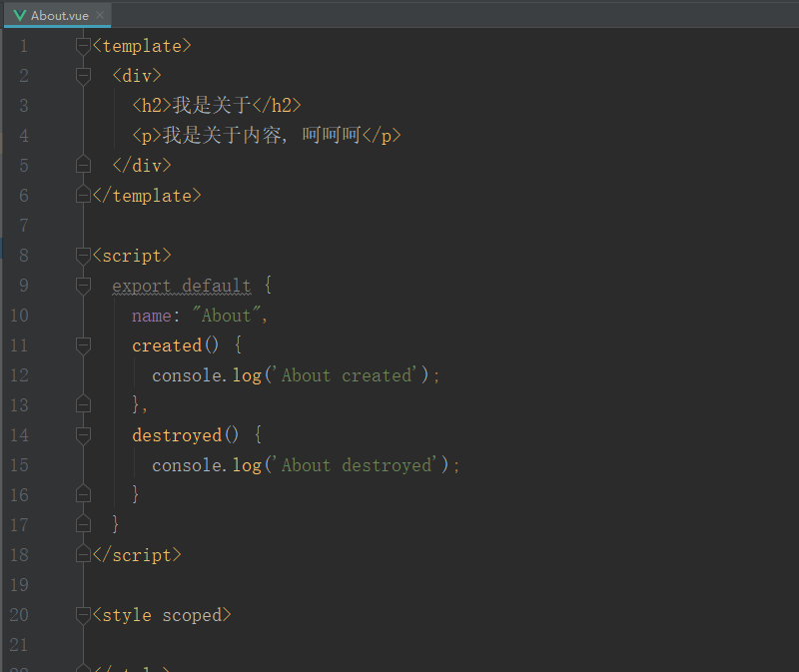Click console.log on line 15
799x672 pixels.
[x=207, y=465]
